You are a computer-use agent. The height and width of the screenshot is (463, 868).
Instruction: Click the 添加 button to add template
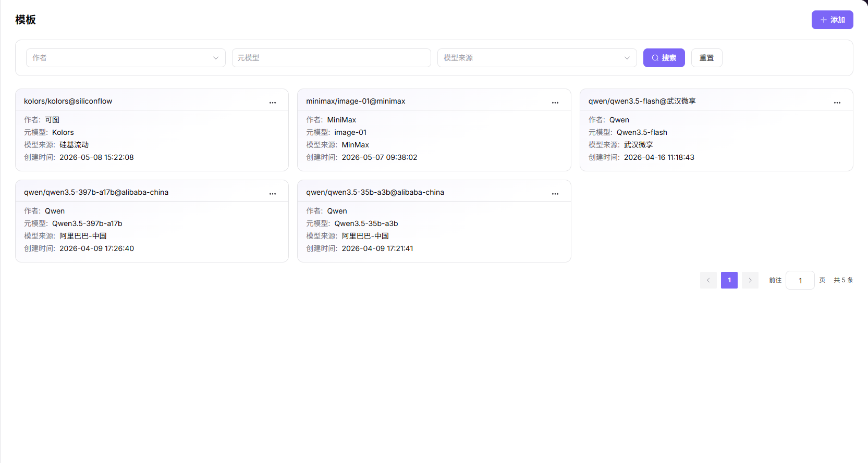pos(832,20)
